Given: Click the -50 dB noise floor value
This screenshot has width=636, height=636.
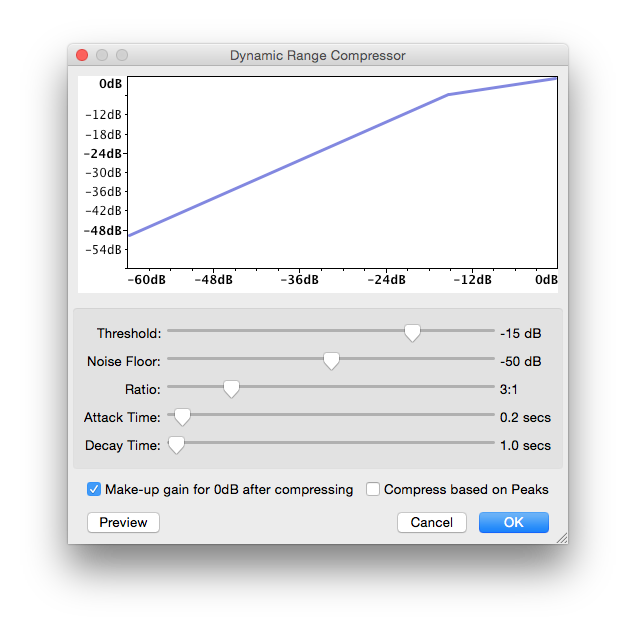Looking at the screenshot, I should [520, 361].
